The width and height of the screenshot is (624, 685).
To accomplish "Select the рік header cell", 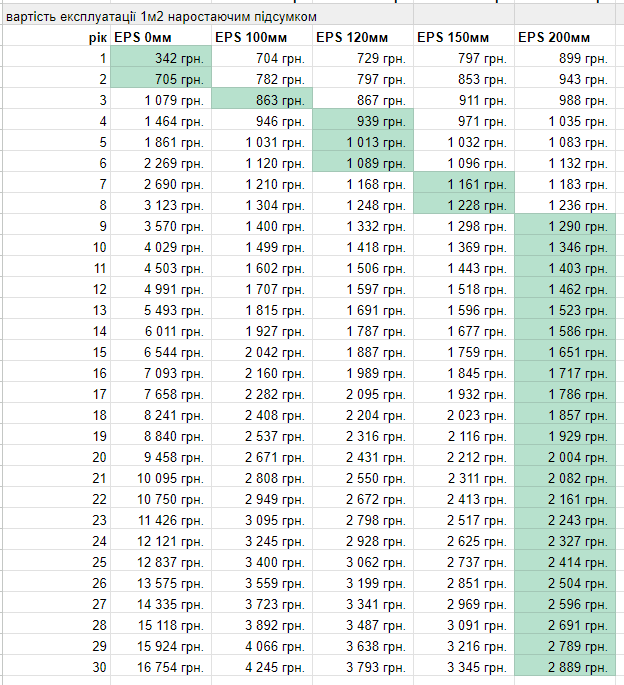I will 56,37.
